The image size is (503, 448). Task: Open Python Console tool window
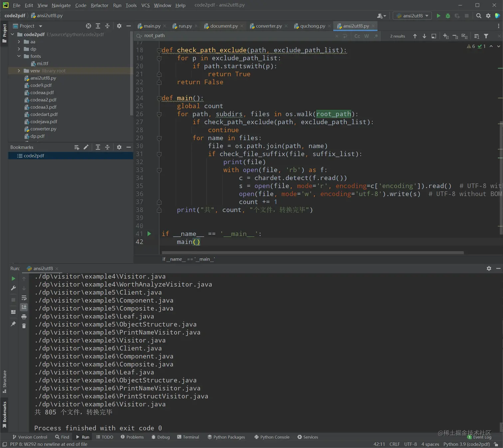coord(272,437)
